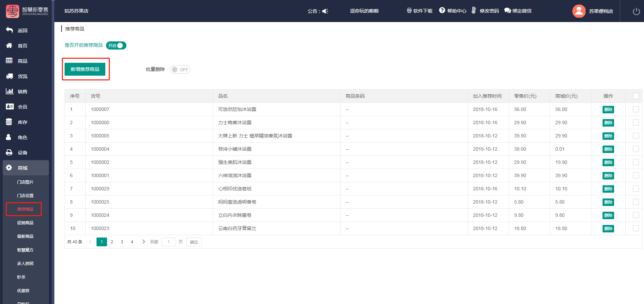Check the checkbox for 心相印优选卷纸 row
Image resolution: width=644 pixels, height=304 pixels.
coord(636,189)
